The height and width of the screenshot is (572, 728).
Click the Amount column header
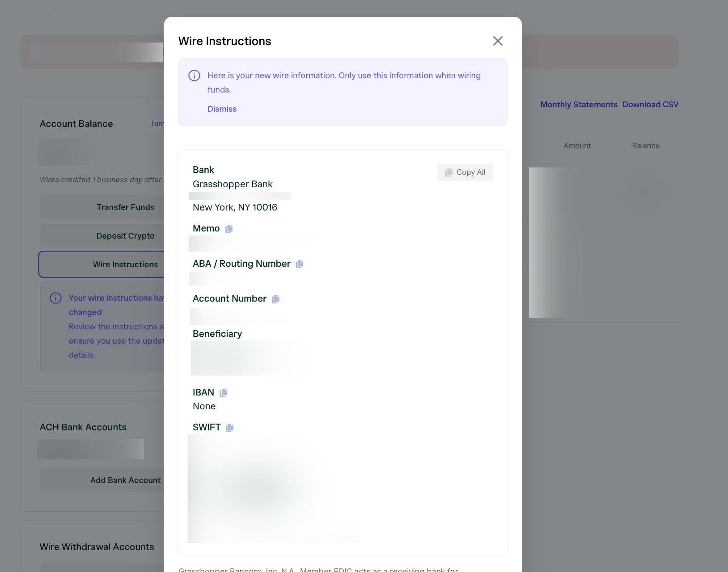tap(577, 146)
